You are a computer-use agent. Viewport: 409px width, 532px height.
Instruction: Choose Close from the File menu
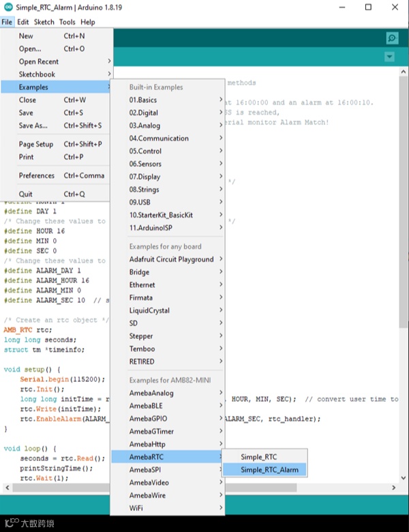point(56,100)
